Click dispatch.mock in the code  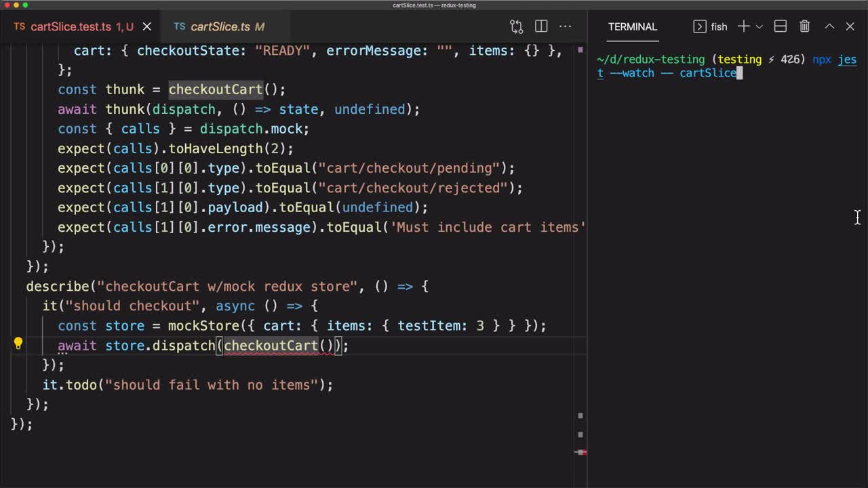click(x=251, y=129)
